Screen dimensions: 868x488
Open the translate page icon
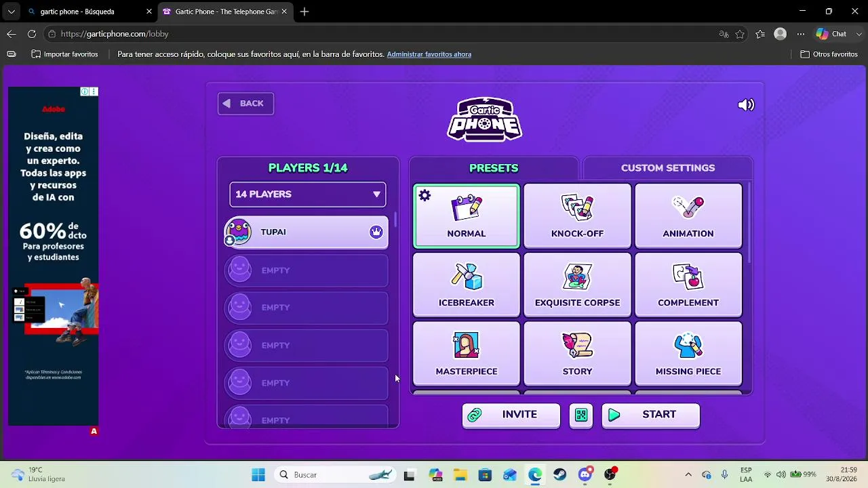tap(724, 34)
